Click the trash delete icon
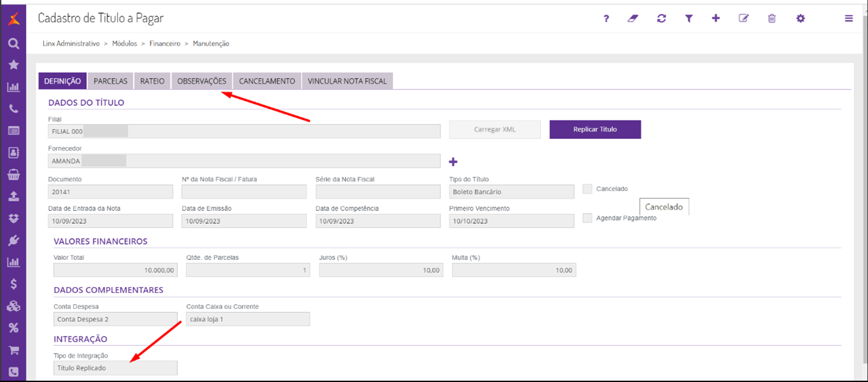 pos(772,19)
